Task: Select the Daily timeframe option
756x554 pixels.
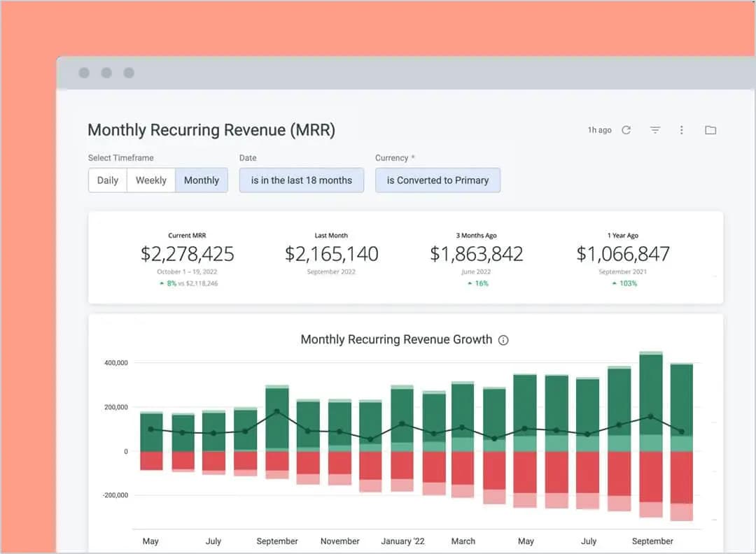Action: tap(108, 180)
